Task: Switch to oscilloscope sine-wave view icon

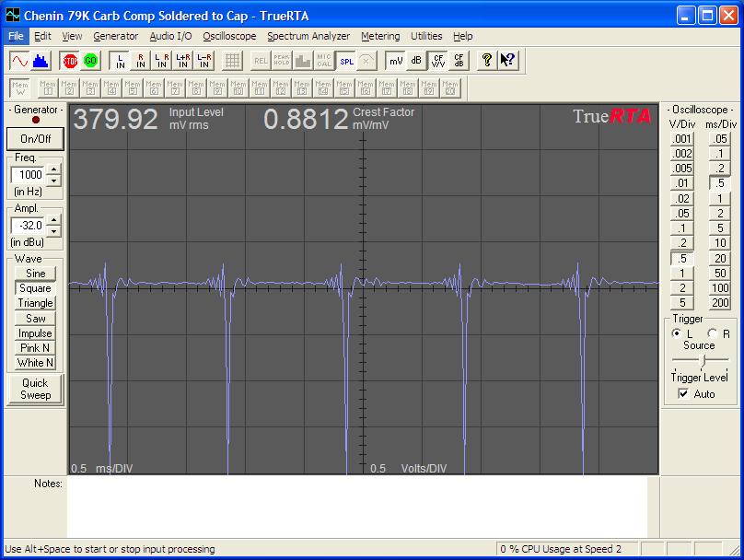Action: [x=19, y=61]
